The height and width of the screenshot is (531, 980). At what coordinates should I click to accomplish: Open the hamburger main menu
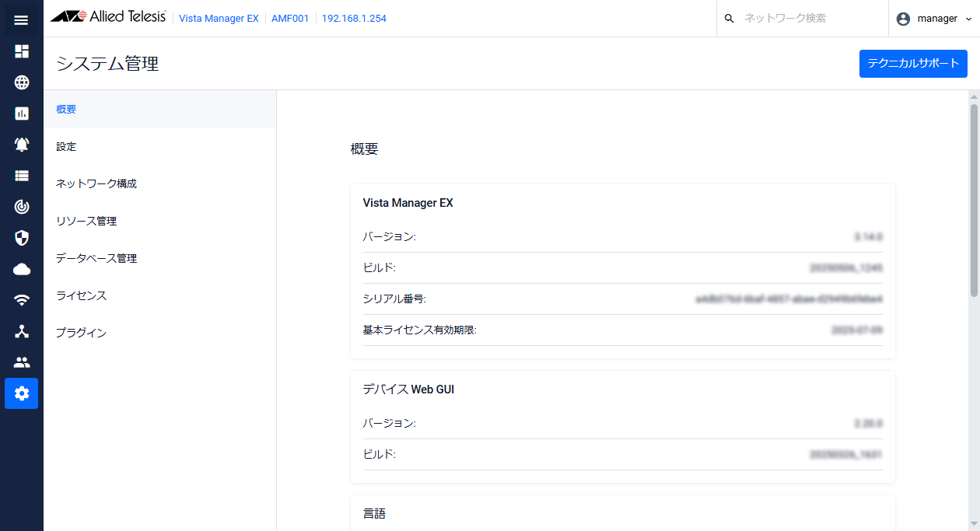coord(22,19)
